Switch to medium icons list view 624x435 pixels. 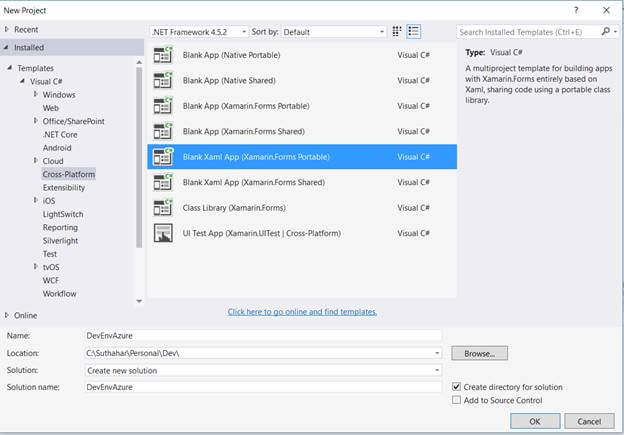[413, 31]
